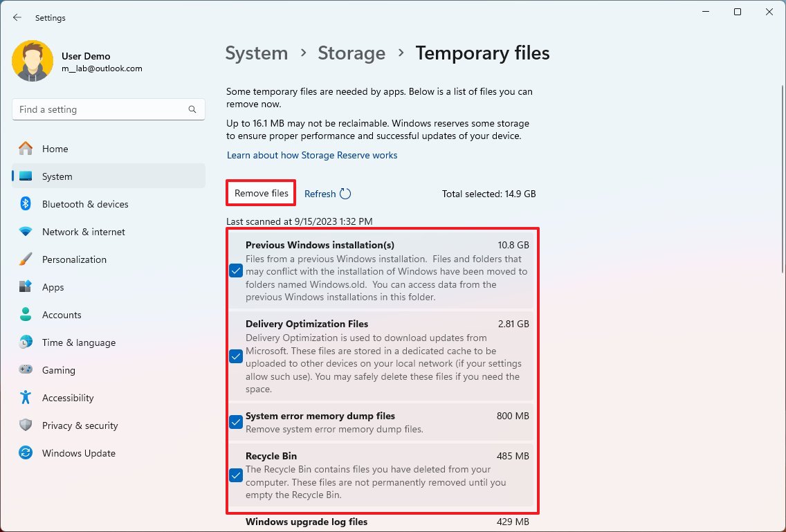Go to Storage breadcrumb page

(351, 53)
